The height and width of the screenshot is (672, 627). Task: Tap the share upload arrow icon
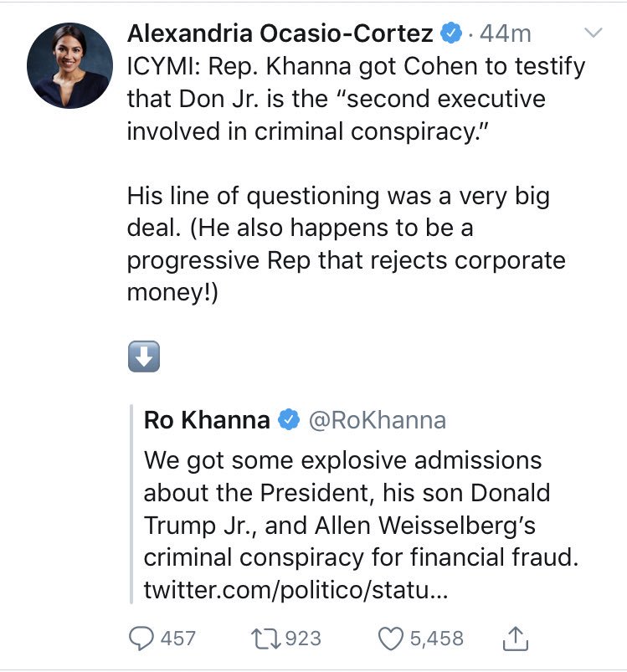517,639
